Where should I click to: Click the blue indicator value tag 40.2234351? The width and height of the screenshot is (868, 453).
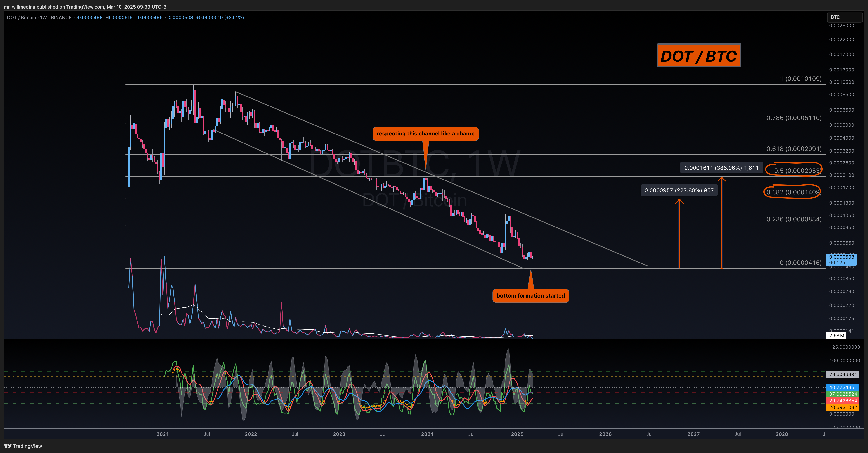pos(843,388)
